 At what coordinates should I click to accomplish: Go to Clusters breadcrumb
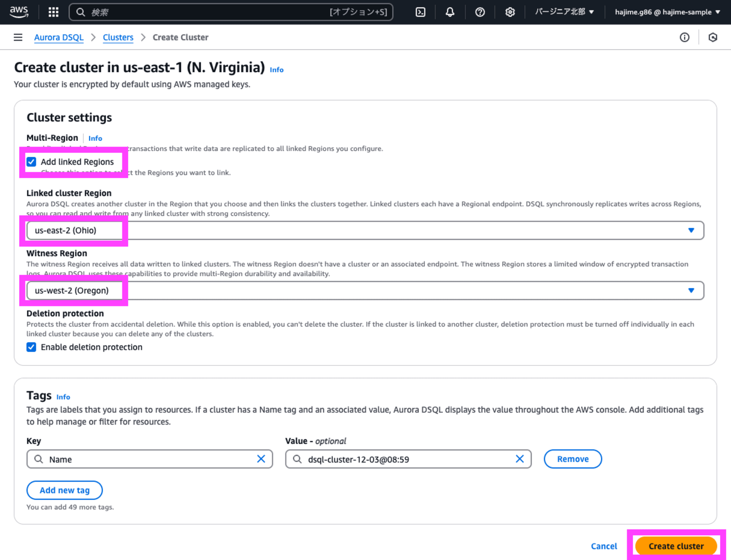point(118,37)
